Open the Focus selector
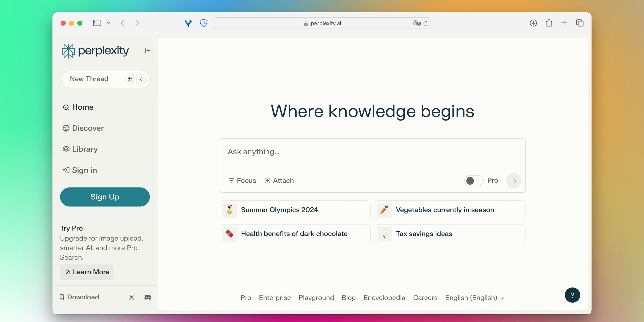The width and height of the screenshot is (644, 322). [242, 181]
